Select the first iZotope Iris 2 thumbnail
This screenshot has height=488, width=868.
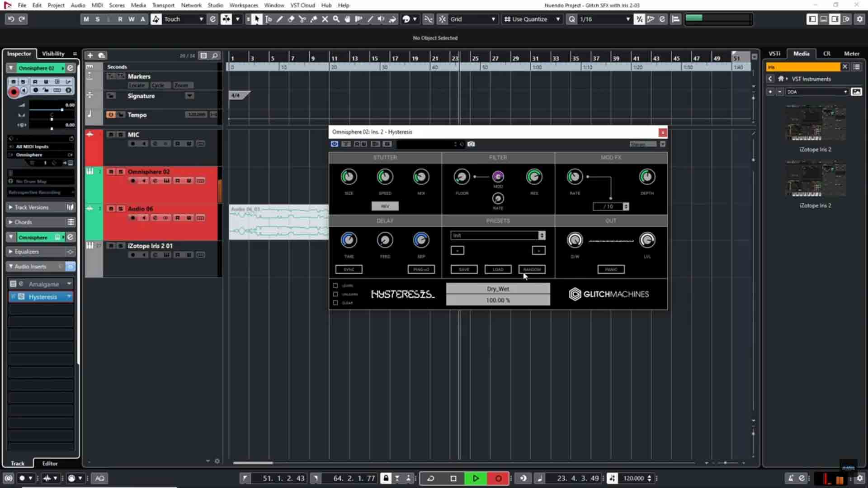[x=815, y=123]
